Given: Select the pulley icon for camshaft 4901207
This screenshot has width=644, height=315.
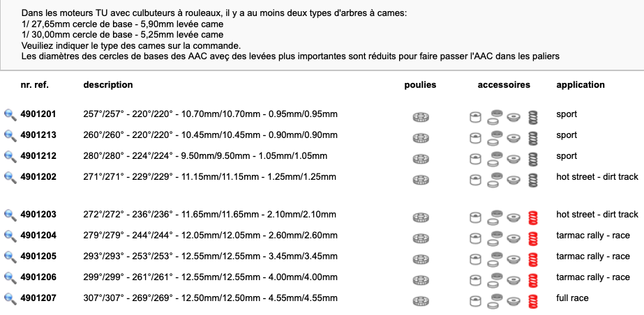Looking at the screenshot, I should [421, 301].
